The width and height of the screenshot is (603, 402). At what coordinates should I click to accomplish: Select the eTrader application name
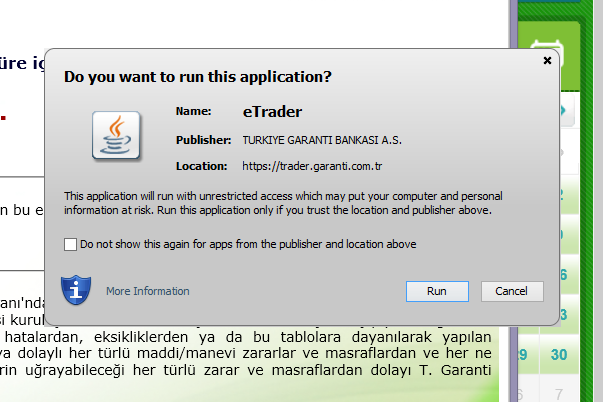pyautogui.click(x=272, y=112)
